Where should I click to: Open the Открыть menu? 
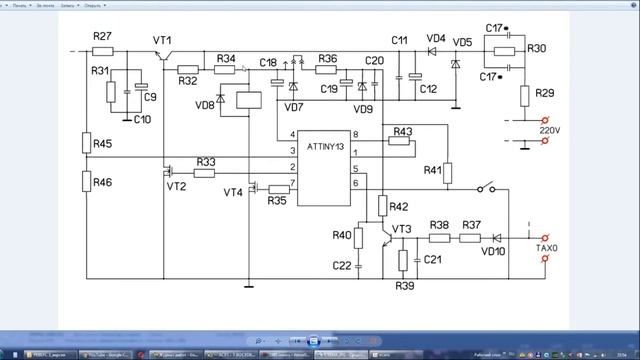tap(93, 6)
